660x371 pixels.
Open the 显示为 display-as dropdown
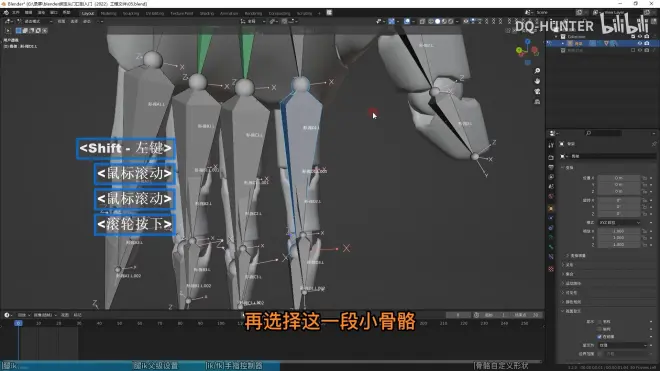[x=623, y=345]
